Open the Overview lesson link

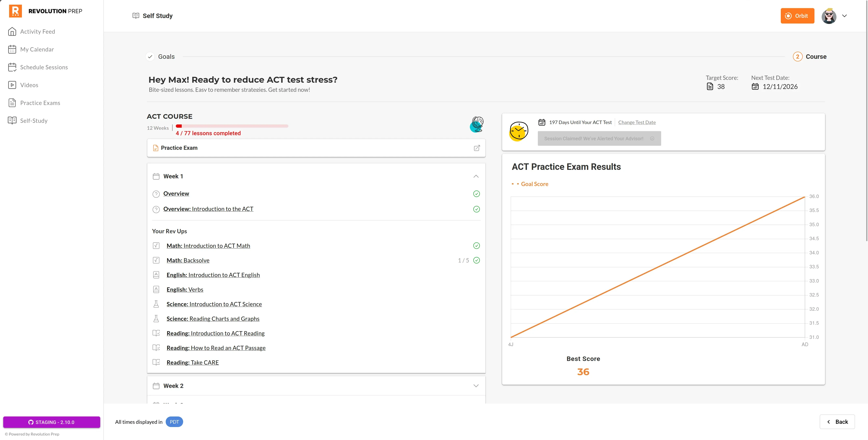click(x=176, y=194)
